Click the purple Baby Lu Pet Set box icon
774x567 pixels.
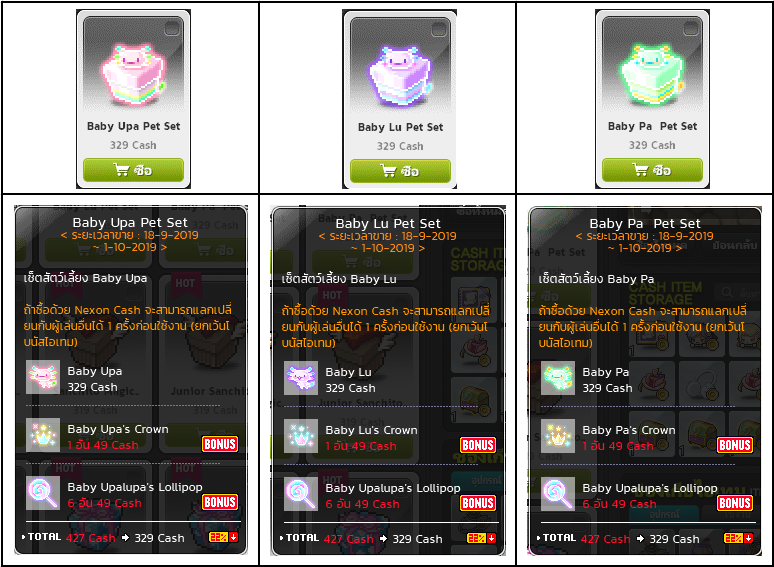coord(400,76)
